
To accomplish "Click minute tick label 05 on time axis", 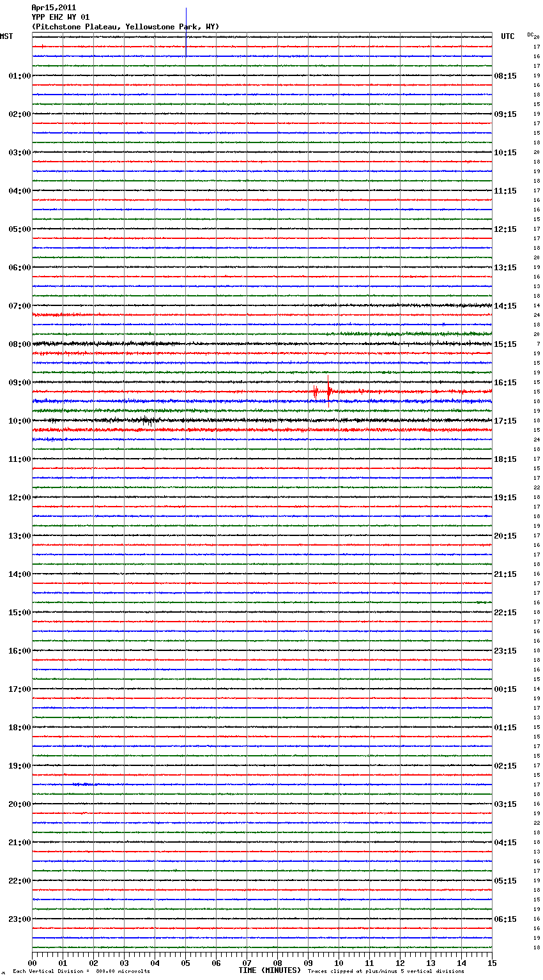I will pyautogui.click(x=185, y=963).
